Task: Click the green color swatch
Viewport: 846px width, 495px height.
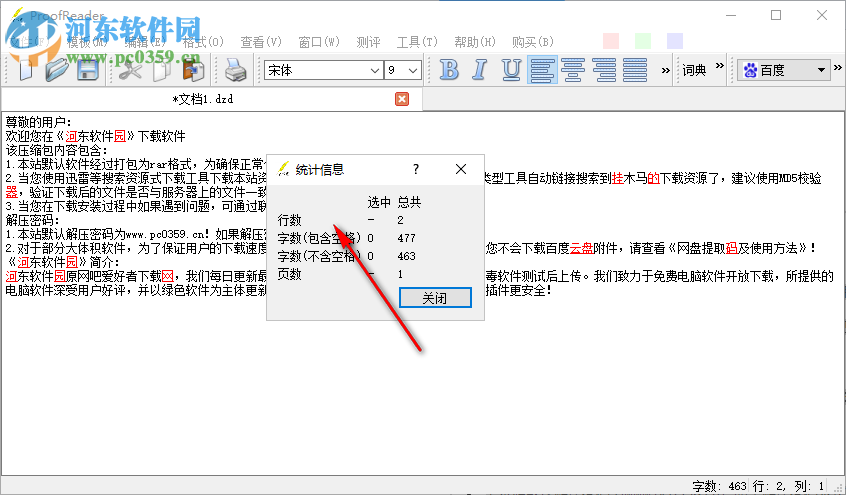Action: [643, 41]
